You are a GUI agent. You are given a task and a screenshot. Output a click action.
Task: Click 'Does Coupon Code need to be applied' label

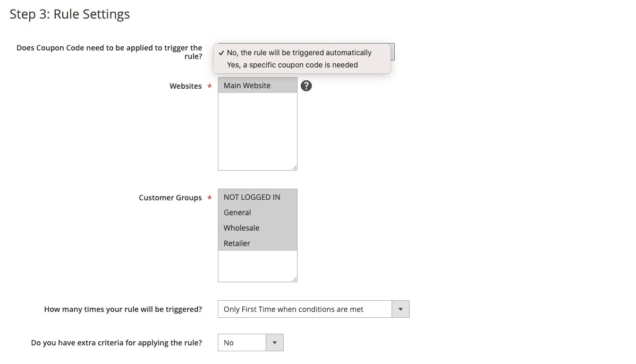109,52
